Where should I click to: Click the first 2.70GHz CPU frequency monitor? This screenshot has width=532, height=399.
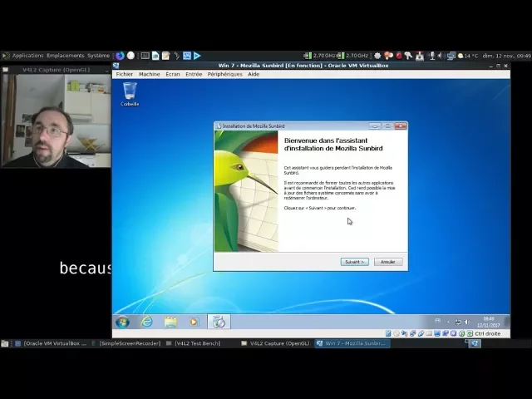(320, 56)
